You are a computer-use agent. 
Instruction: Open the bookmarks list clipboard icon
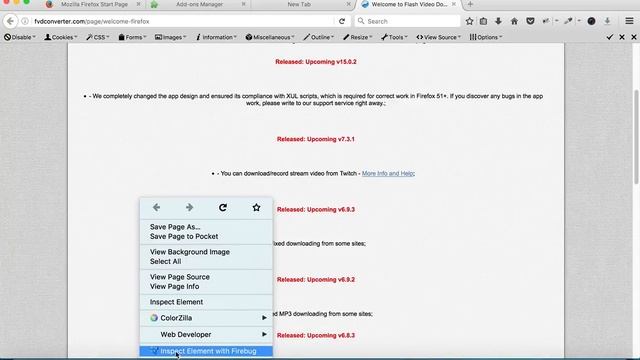483,21
